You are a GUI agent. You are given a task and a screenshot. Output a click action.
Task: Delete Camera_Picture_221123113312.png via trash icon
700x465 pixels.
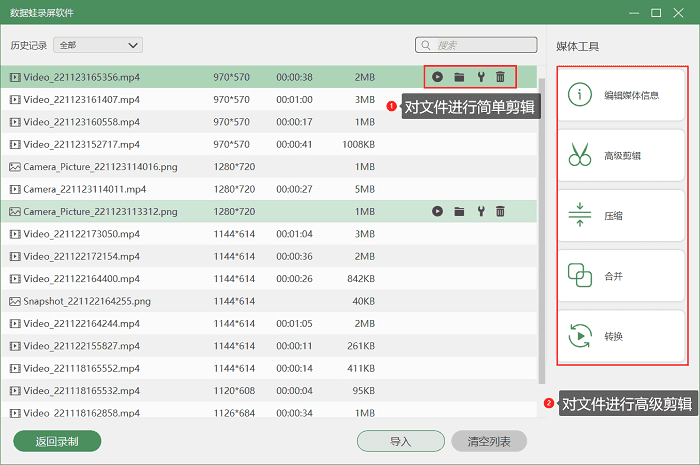tap(500, 212)
